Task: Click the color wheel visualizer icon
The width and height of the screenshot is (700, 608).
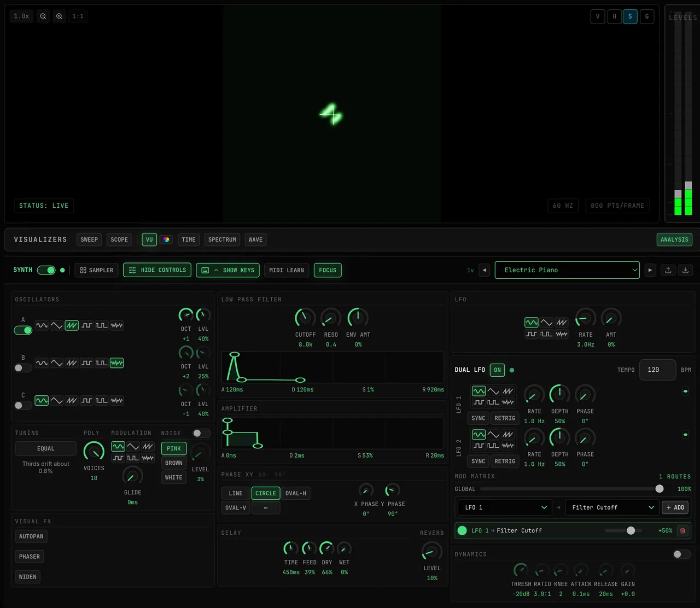Action: coord(166,239)
